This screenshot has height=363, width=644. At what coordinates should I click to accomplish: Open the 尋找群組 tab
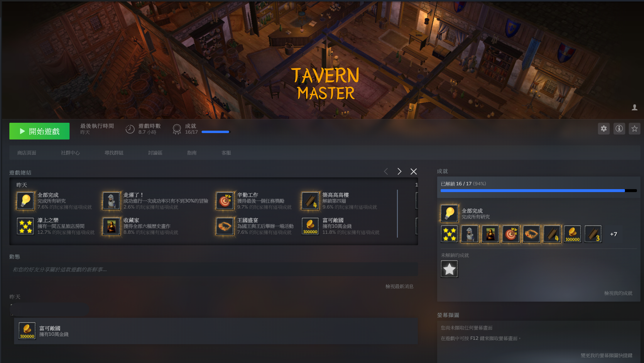point(114,153)
